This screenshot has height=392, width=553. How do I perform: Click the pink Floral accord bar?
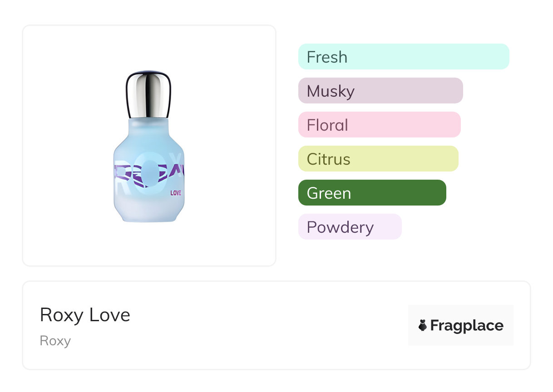(x=379, y=125)
